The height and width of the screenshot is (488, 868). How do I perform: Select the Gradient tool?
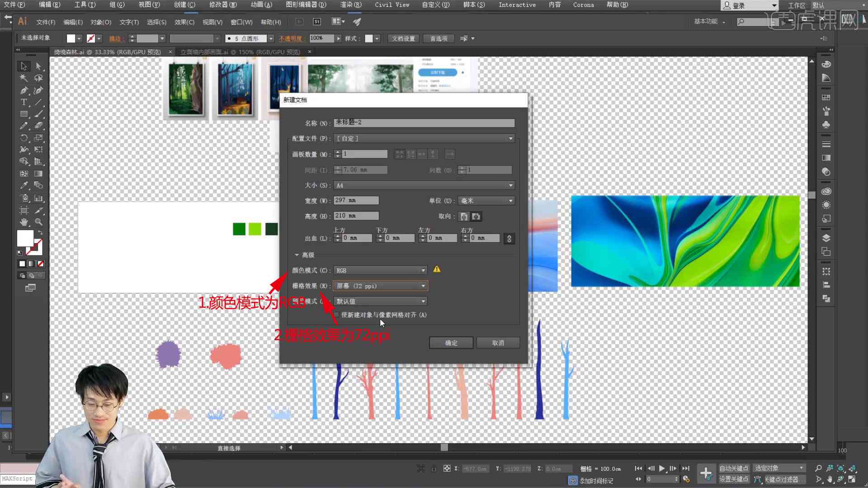pos(38,174)
